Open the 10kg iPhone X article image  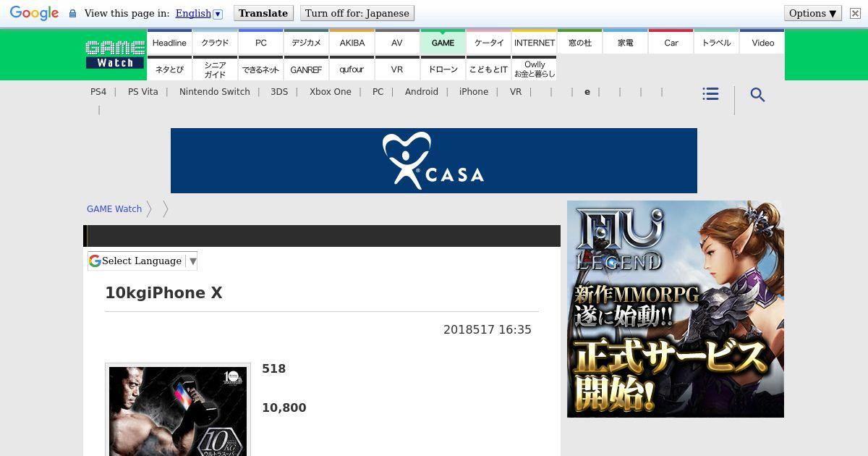click(x=178, y=410)
